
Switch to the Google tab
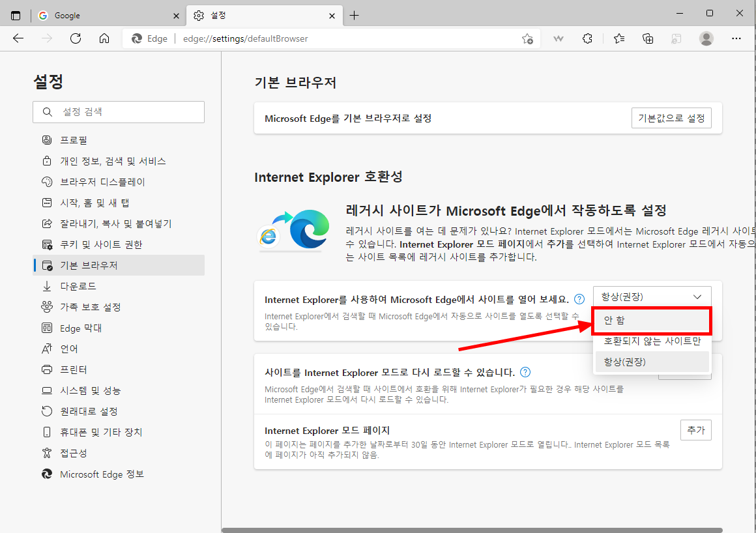108,16
